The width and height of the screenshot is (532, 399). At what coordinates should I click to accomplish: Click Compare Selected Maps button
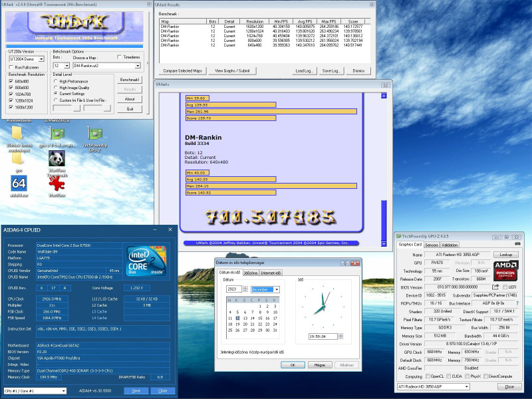pyautogui.click(x=182, y=70)
